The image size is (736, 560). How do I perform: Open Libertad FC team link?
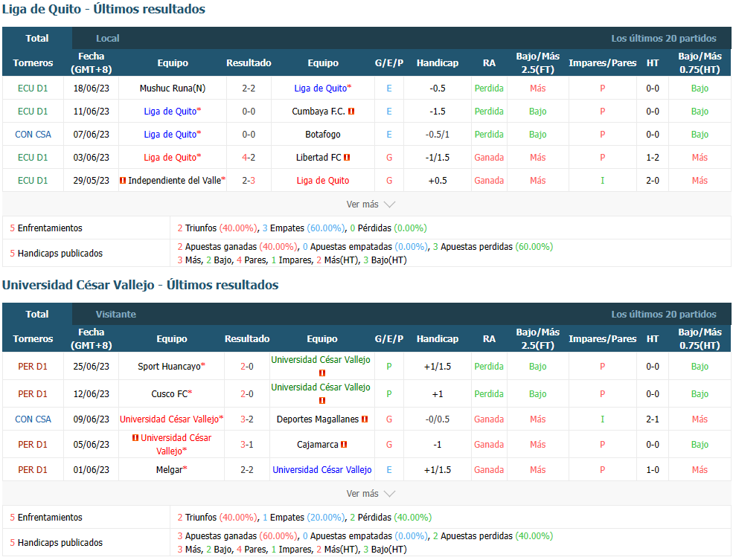[319, 157]
